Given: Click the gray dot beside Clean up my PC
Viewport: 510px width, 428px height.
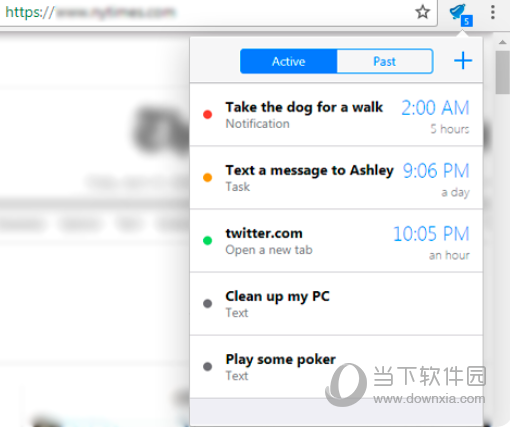Looking at the screenshot, I should (x=207, y=303).
